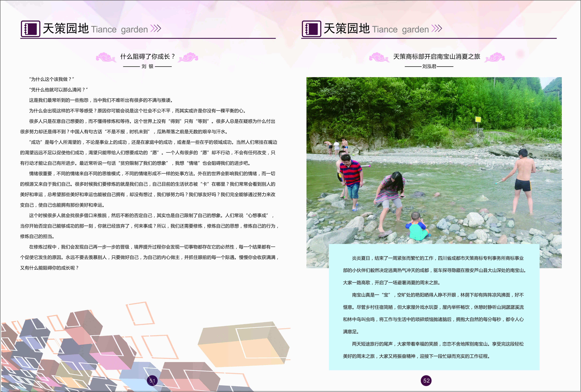581x392 pixels.
Task: Click the yellow sign in the photo
Action: coord(478,119)
